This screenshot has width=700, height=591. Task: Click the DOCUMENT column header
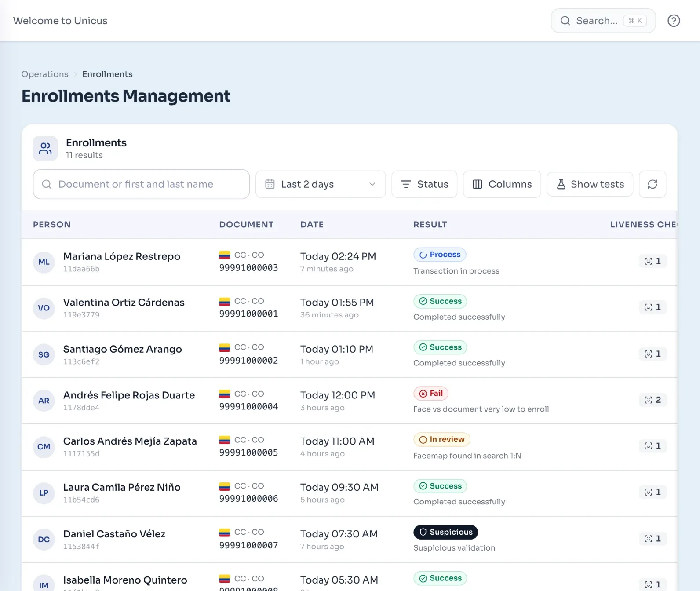246,225
